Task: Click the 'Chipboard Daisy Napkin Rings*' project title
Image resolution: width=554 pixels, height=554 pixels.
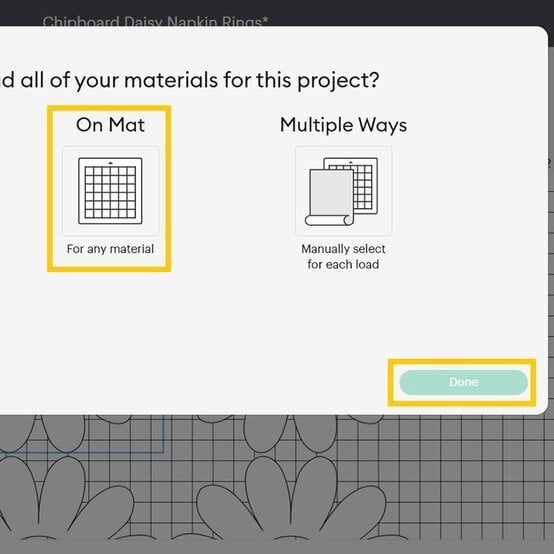Action: [155, 22]
